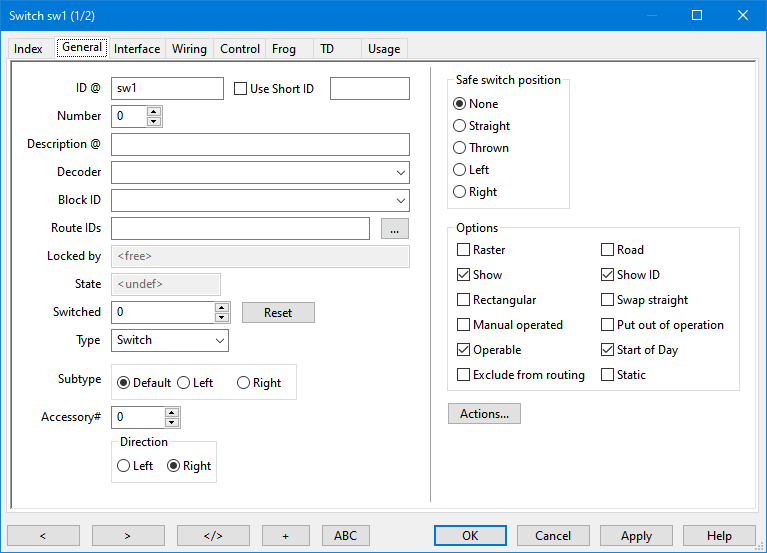Open the Type combo box
The height and width of the screenshot is (553, 767).
click(x=219, y=341)
